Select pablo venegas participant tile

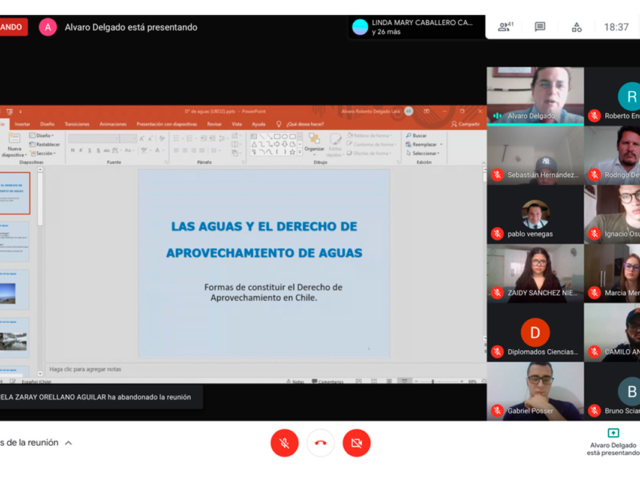[535, 215]
